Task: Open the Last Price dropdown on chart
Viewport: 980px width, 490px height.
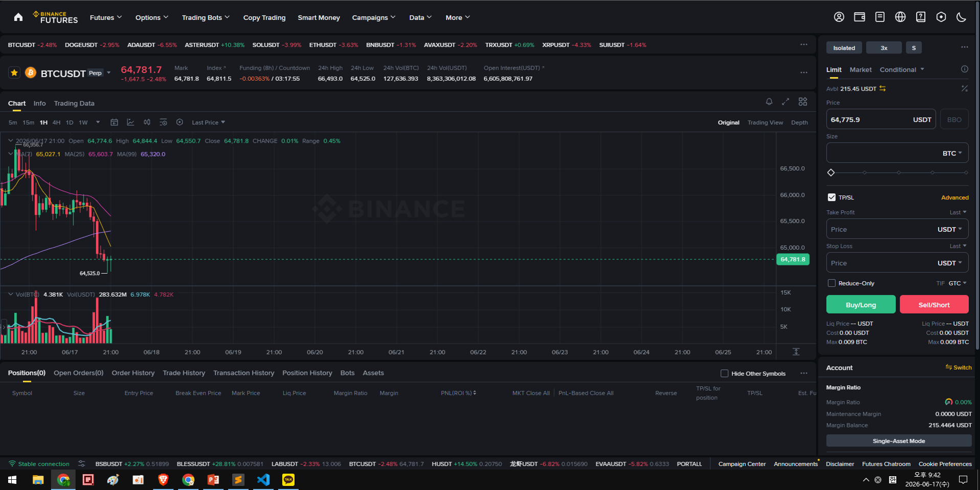Action: [208, 123]
